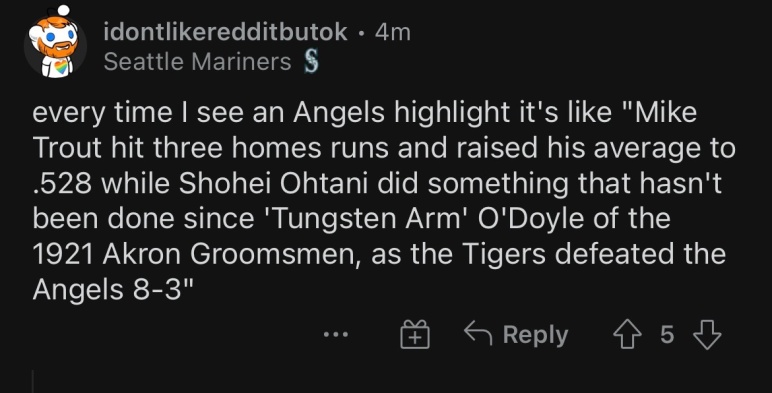Screen dimensions: 772x393
Task: Click the Reply text label
Action: pyautogui.click(x=535, y=335)
